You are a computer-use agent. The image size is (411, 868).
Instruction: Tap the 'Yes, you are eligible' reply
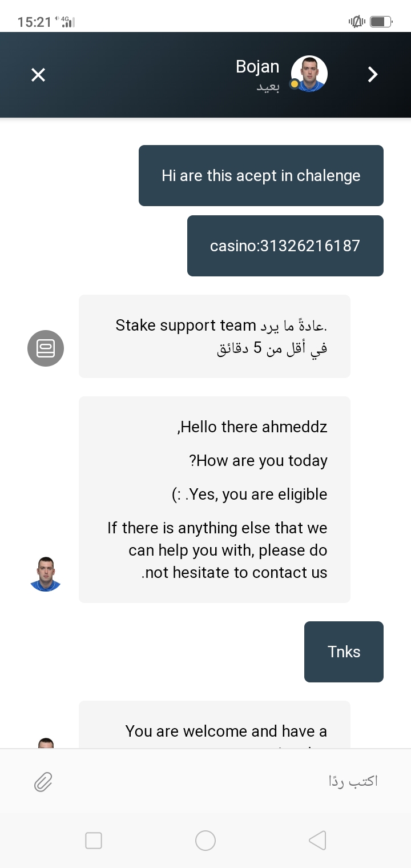[249, 494]
